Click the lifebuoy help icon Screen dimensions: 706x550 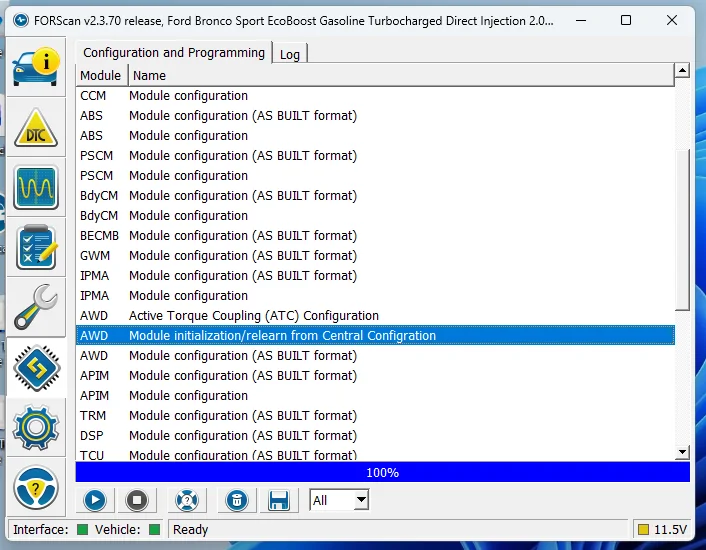pyautogui.click(x=186, y=500)
